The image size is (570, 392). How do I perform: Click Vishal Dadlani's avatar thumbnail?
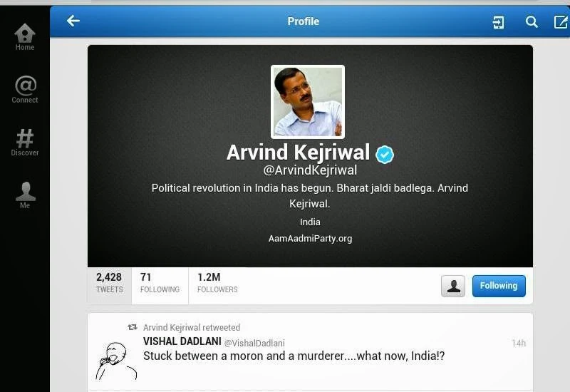pos(115,361)
